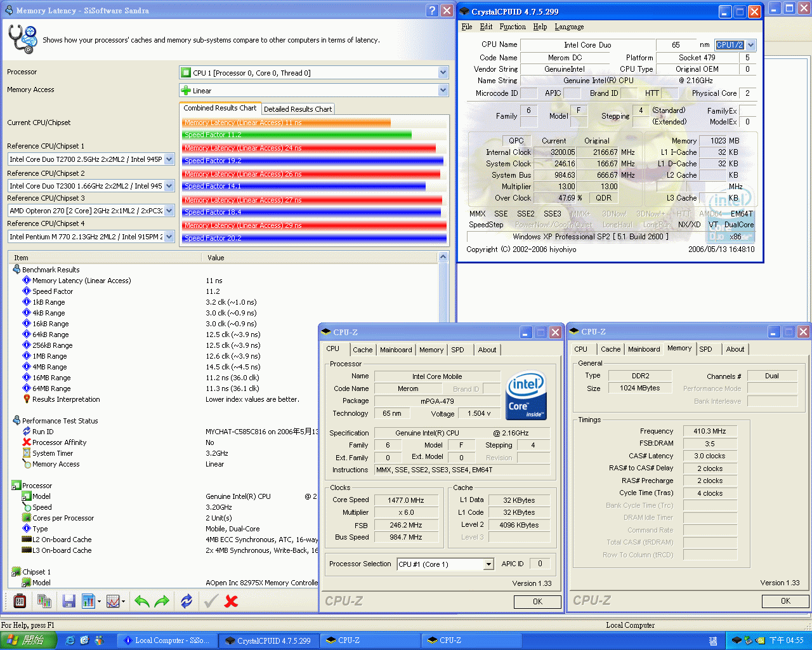Open Mainboard tab in left CPU-Z window
The image size is (812, 650).
tap(396, 350)
